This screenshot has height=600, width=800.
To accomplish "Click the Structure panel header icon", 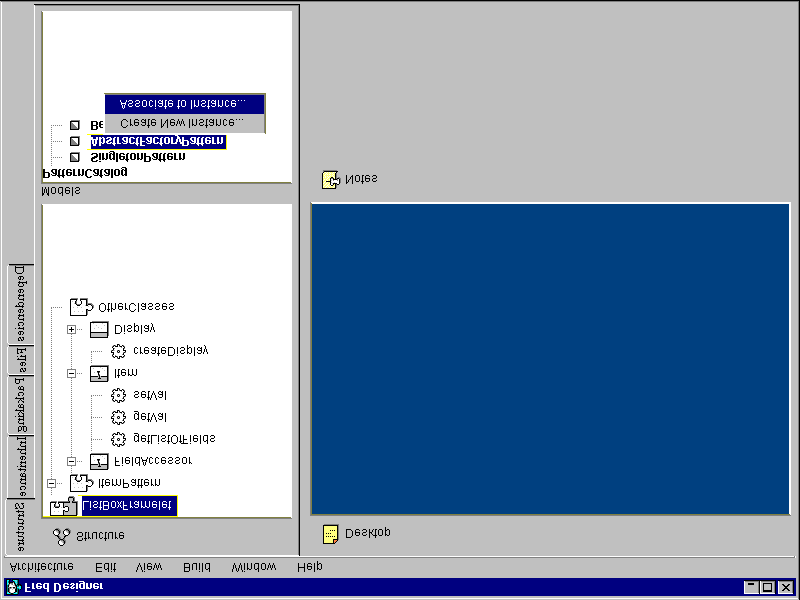I will coord(62,537).
